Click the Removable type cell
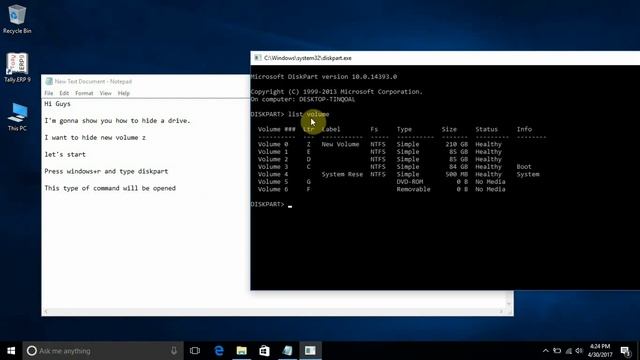 click(x=413, y=189)
